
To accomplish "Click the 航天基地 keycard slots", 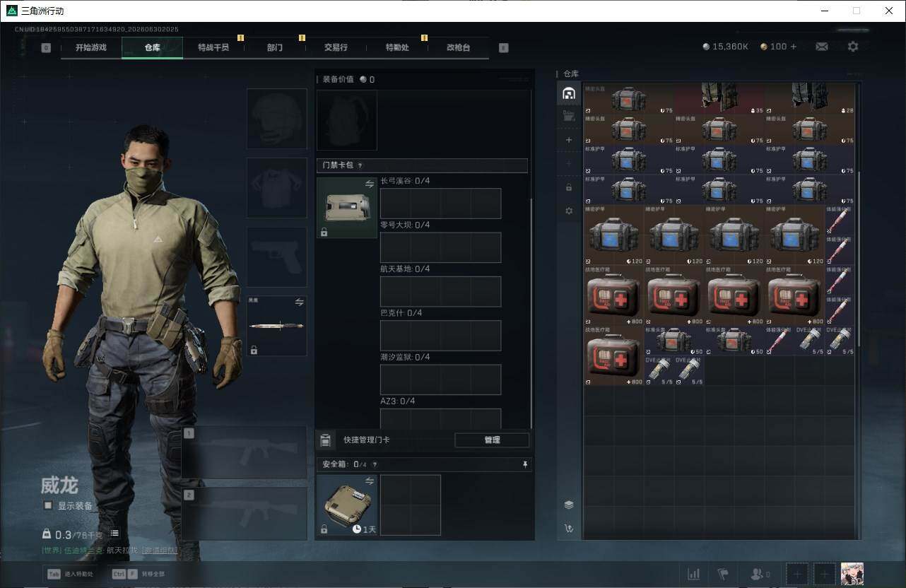I will [440, 291].
